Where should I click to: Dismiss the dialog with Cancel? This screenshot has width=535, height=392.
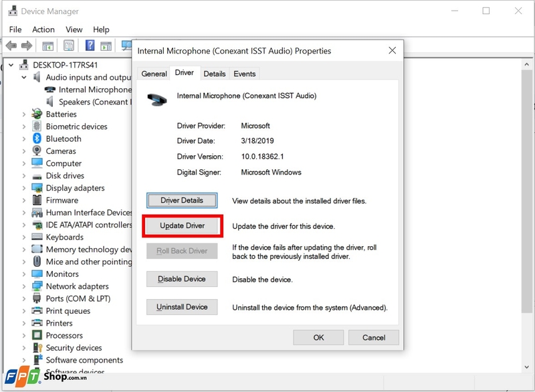coord(374,337)
